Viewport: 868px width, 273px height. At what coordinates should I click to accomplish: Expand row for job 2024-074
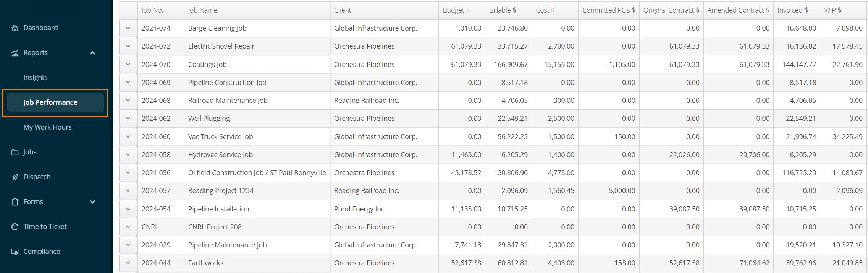pyautogui.click(x=128, y=28)
